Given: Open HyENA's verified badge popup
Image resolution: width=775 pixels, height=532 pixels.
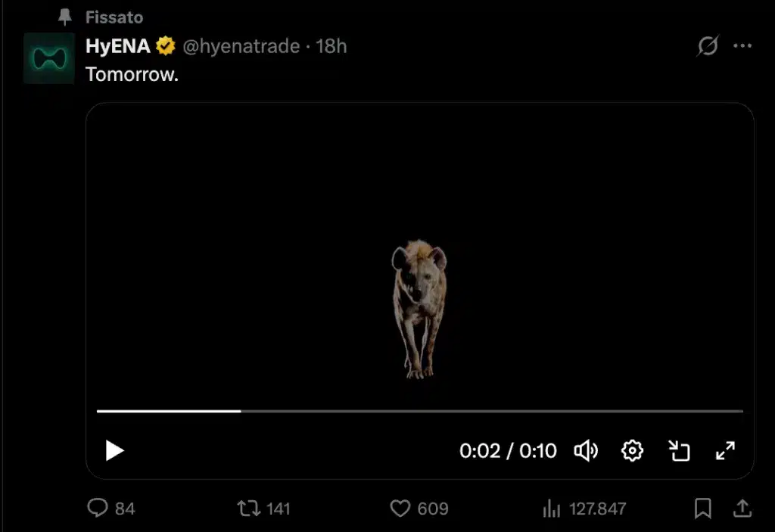Looking at the screenshot, I should pos(163,45).
